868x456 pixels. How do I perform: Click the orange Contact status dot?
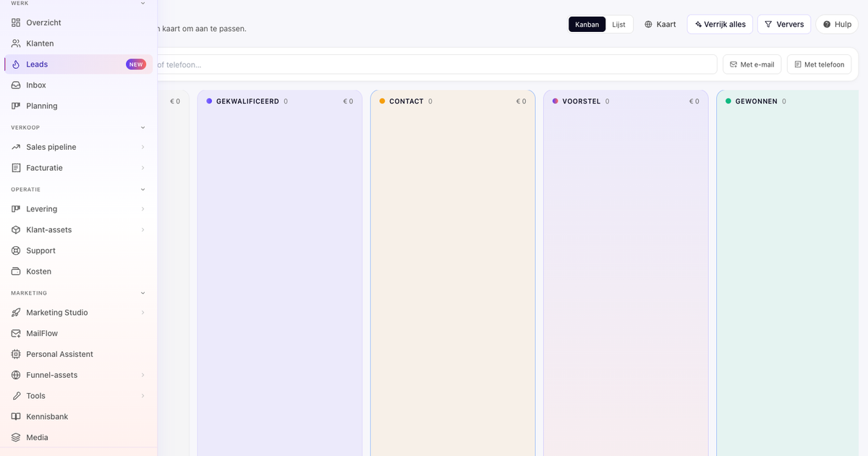382,101
